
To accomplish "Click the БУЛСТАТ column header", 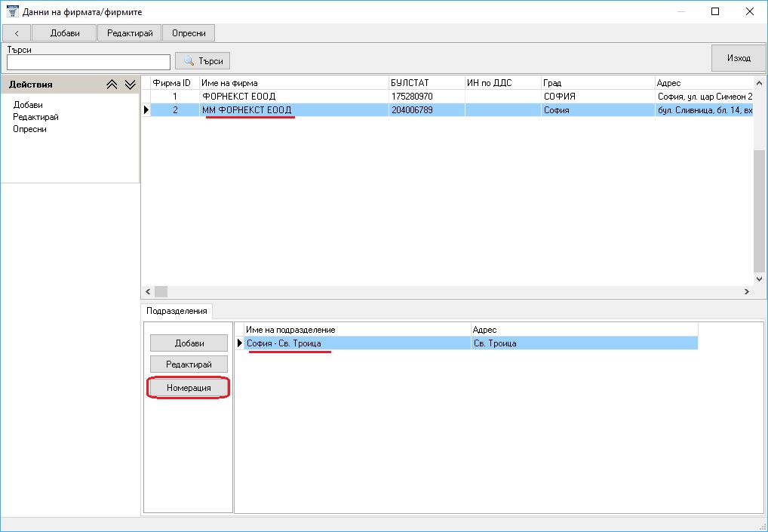I will click(x=426, y=83).
